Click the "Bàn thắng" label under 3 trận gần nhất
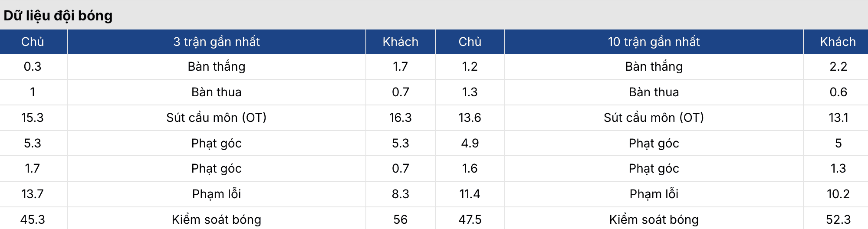868x229 pixels. point(216,66)
